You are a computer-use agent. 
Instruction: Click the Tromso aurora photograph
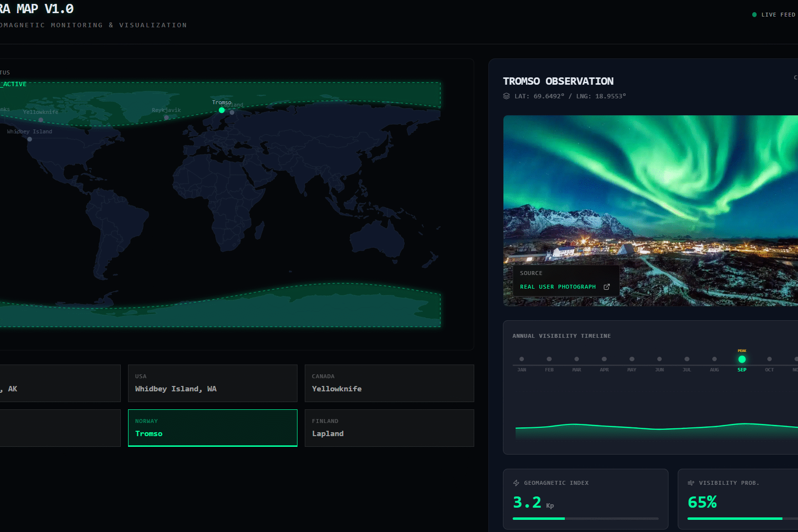[650, 195]
